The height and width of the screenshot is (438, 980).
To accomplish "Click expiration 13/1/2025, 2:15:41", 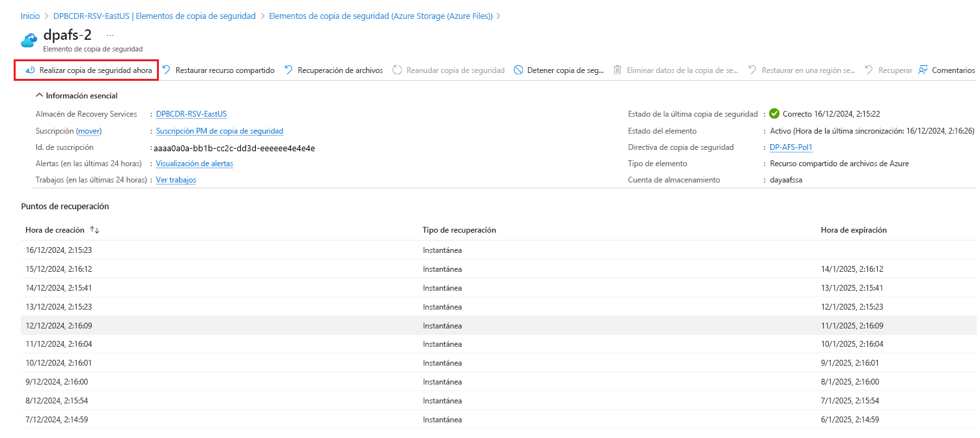I will click(852, 287).
